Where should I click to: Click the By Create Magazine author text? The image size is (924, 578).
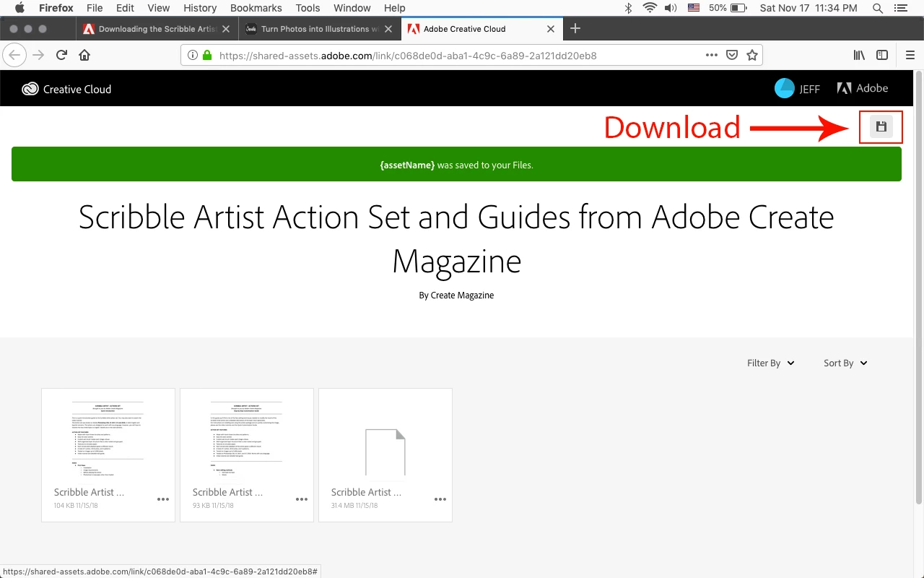click(456, 295)
